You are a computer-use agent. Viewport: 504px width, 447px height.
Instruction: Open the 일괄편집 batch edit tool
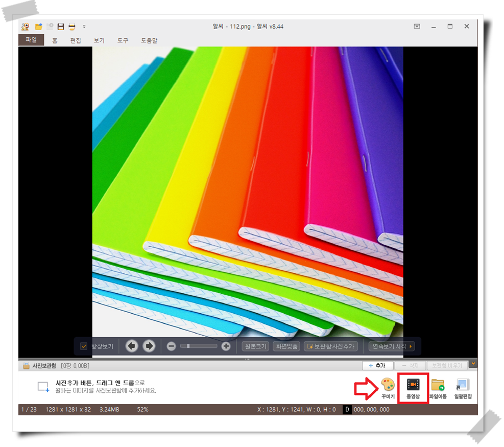(463, 388)
